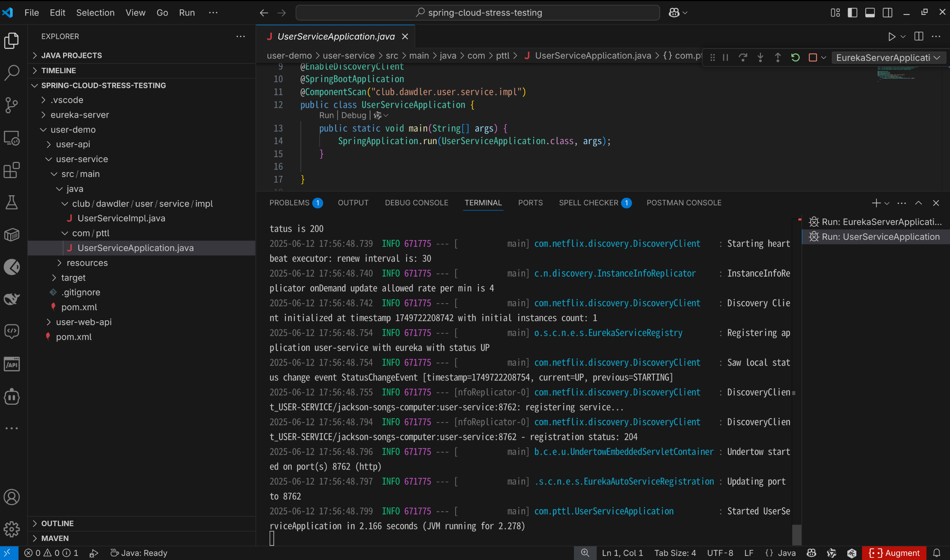This screenshot has height=560, width=950.
Task: Open the Selection menu
Action: click(95, 12)
